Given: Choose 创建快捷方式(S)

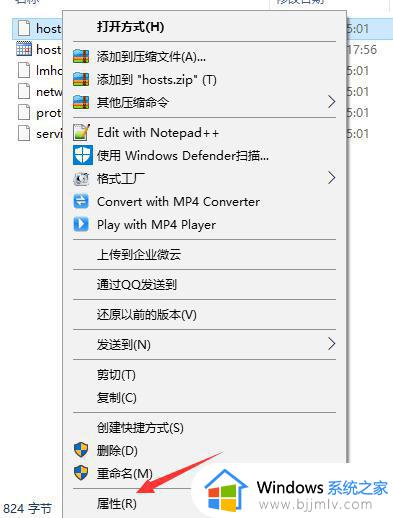Looking at the screenshot, I should point(204,427).
